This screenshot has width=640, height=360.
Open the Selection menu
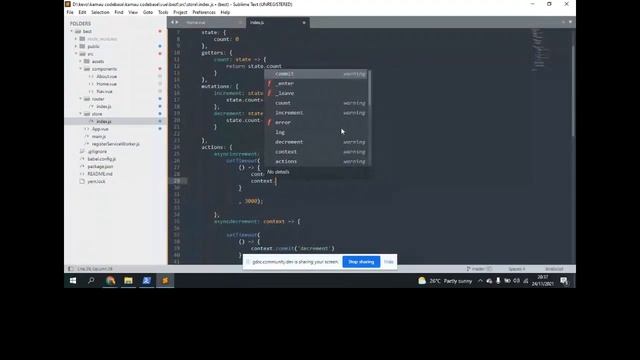(x=100, y=12)
